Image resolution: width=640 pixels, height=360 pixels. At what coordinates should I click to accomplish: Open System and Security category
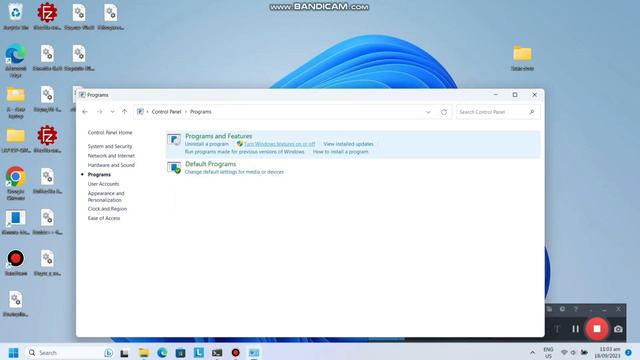(x=110, y=146)
